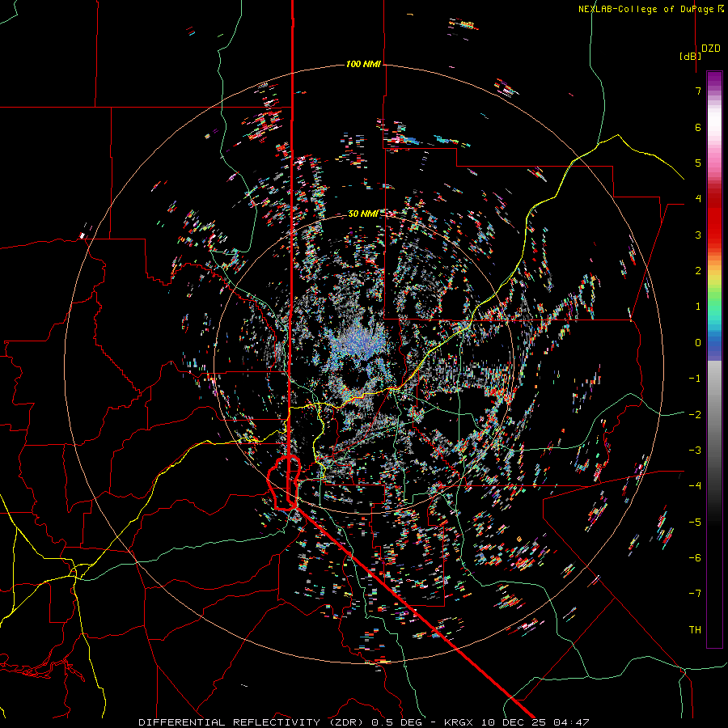Click the 1 value on the color scale

698,307
